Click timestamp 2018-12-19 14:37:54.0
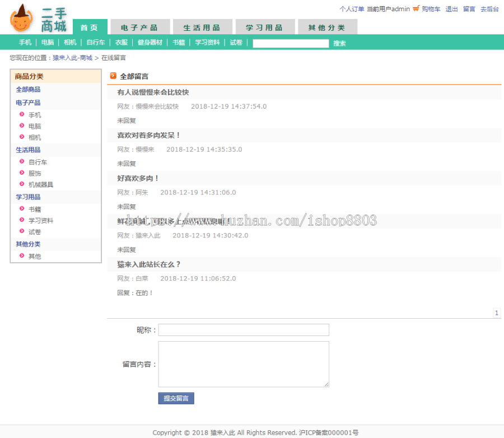 click(x=229, y=106)
